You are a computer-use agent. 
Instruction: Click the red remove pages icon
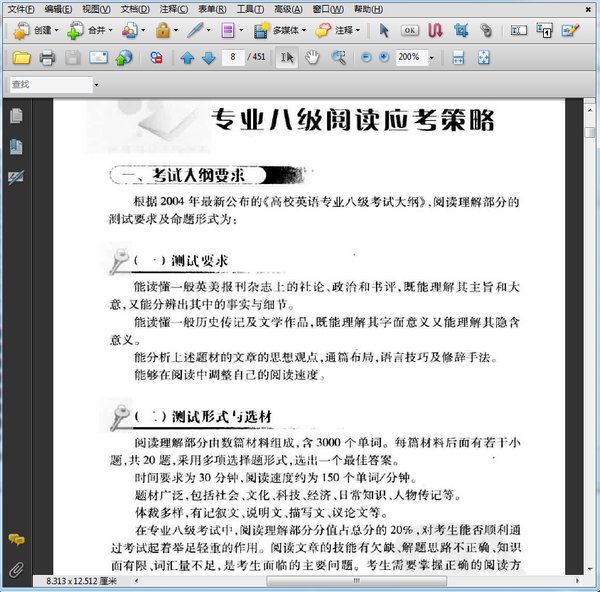point(156,58)
